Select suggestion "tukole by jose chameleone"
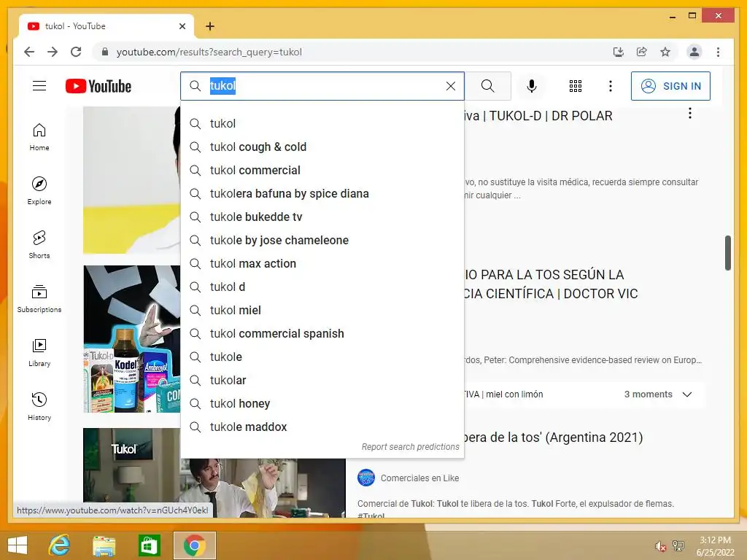Image resolution: width=747 pixels, height=560 pixels. tap(322, 240)
